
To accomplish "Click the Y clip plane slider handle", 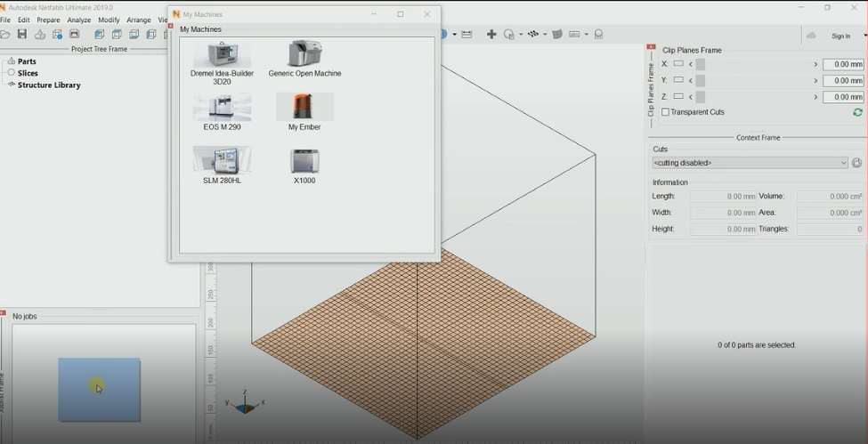I will (x=701, y=81).
